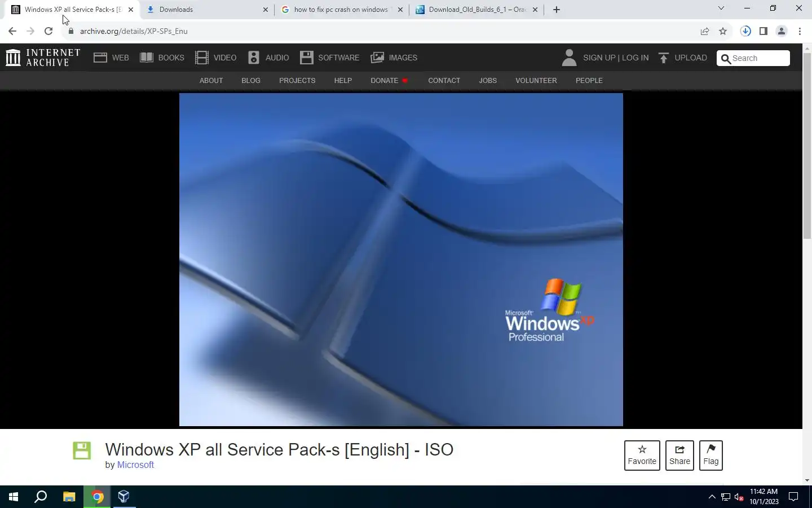Bookmark this page with star icon

(723, 31)
